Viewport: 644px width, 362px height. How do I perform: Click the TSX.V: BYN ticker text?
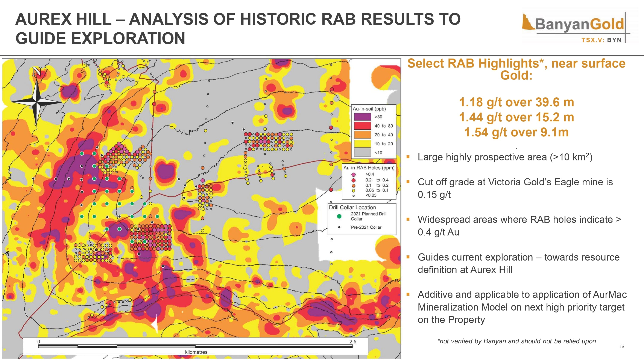point(601,40)
